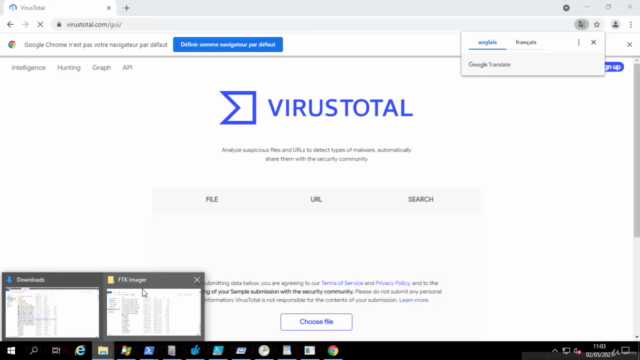Open the Terms of Service link

click(x=342, y=283)
